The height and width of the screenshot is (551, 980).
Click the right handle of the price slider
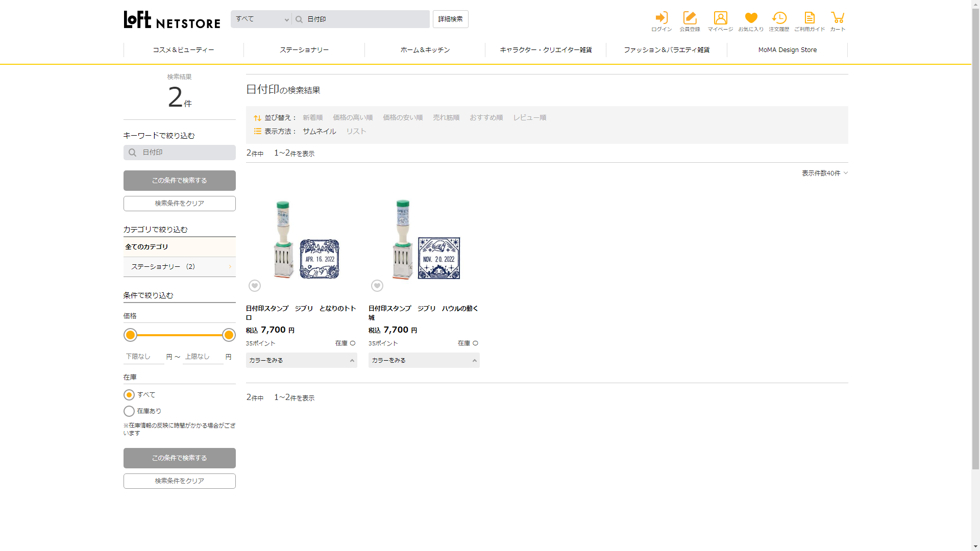click(x=229, y=335)
